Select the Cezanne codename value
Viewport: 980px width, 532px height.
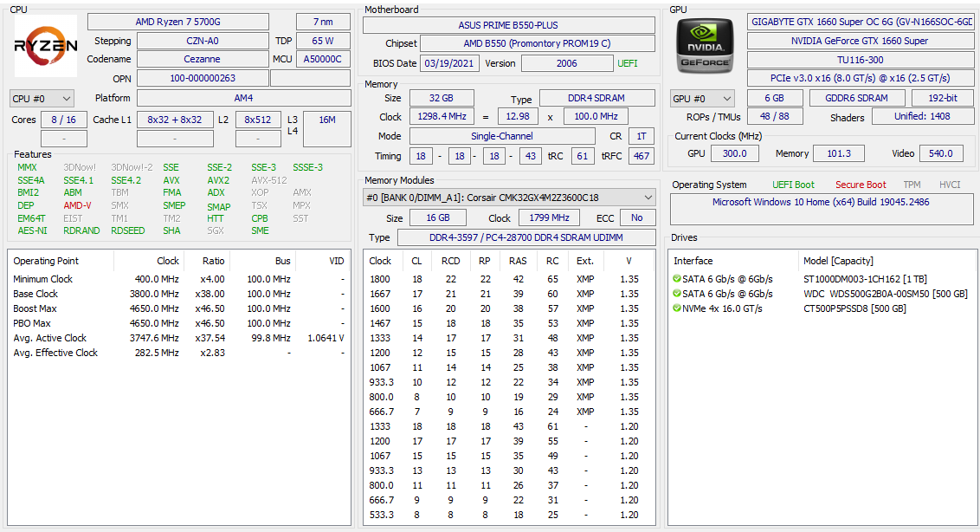(203, 59)
